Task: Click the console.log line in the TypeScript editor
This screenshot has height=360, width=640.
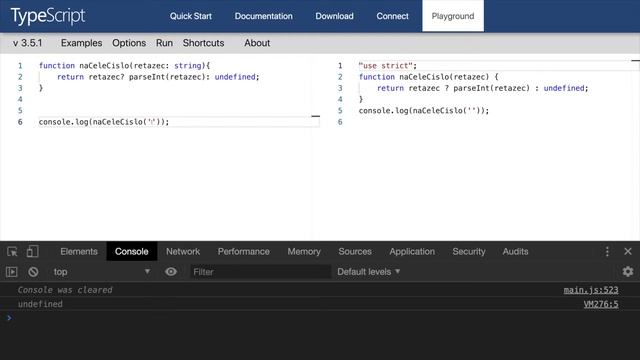Action: click(x=104, y=122)
